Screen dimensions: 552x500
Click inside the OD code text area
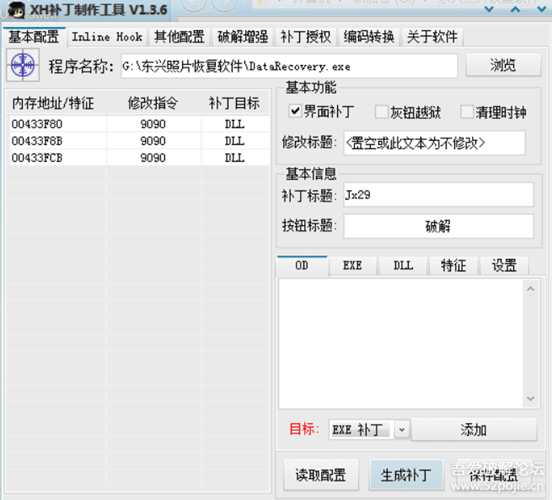tap(401, 344)
